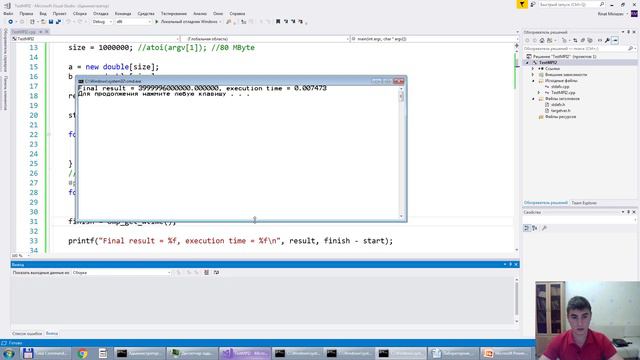The width and height of the screenshot is (640, 360).
Task: Select stdafx.h in Solution Explorer
Action: click(558, 104)
